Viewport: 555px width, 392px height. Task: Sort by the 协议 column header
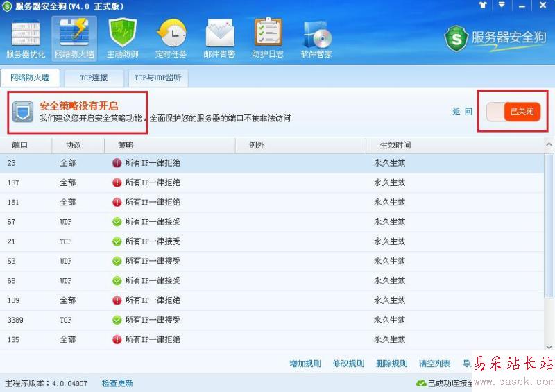[78, 145]
